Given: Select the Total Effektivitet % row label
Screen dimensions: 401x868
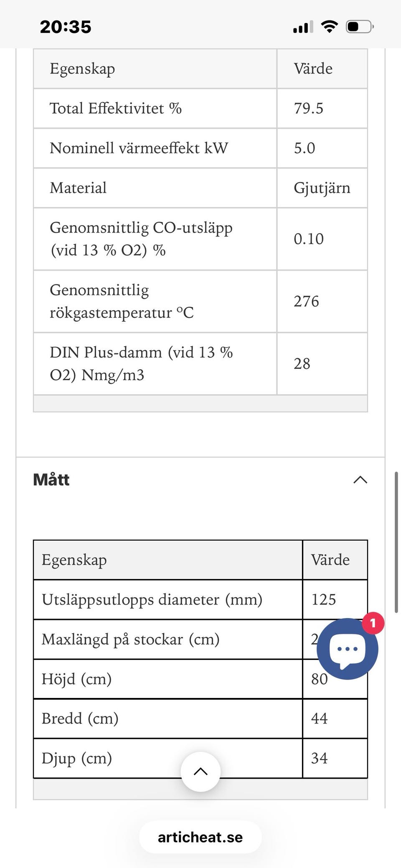Looking at the screenshot, I should [116, 109].
